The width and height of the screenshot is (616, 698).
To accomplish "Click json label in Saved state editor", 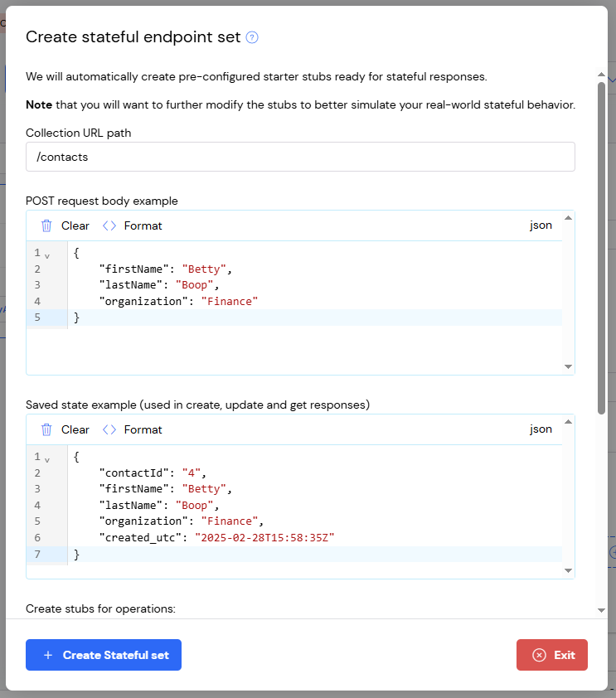I will [541, 429].
